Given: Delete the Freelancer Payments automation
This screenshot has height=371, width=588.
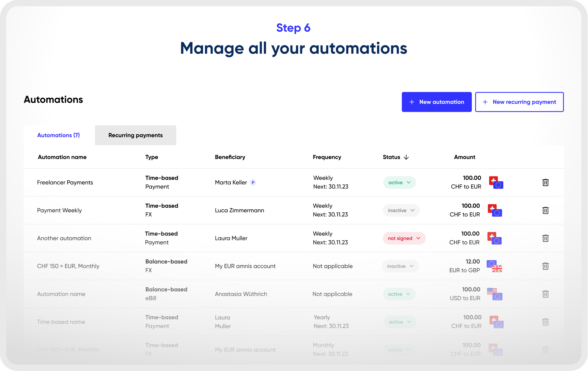Looking at the screenshot, I should point(545,182).
